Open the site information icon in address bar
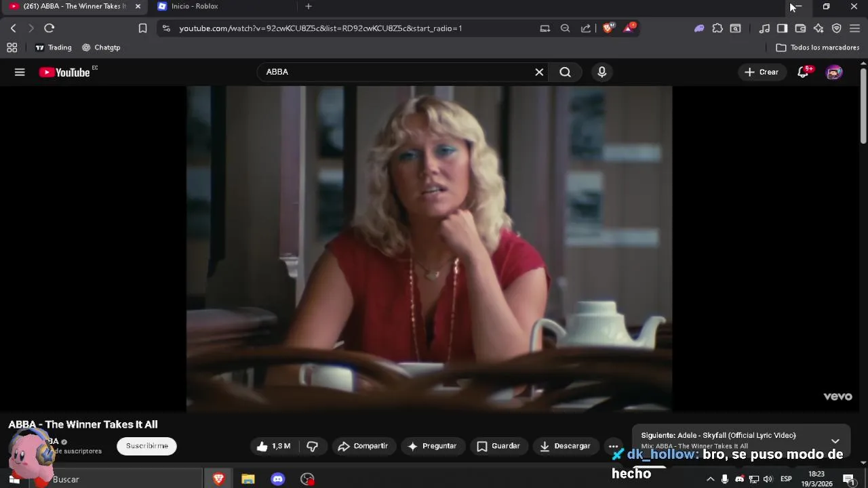The image size is (868, 488). pos(166,28)
